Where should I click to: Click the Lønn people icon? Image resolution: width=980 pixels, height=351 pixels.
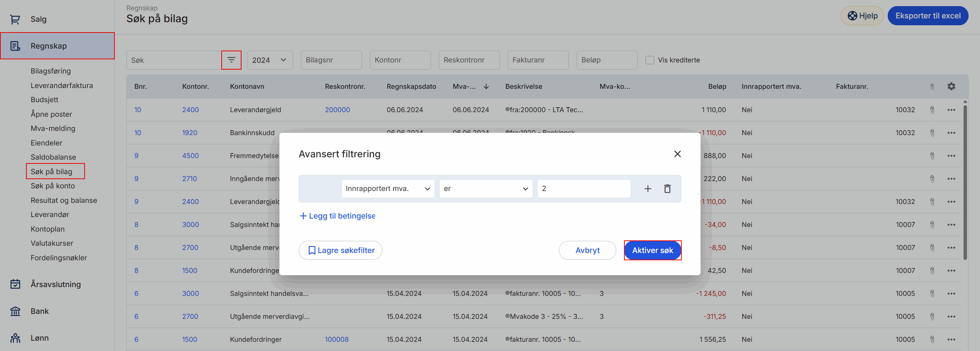[x=15, y=338]
